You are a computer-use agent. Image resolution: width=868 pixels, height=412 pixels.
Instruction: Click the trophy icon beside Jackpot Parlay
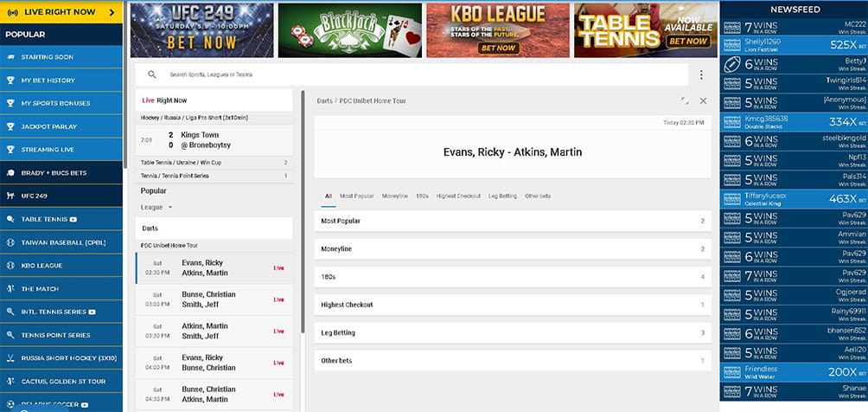(x=10, y=126)
